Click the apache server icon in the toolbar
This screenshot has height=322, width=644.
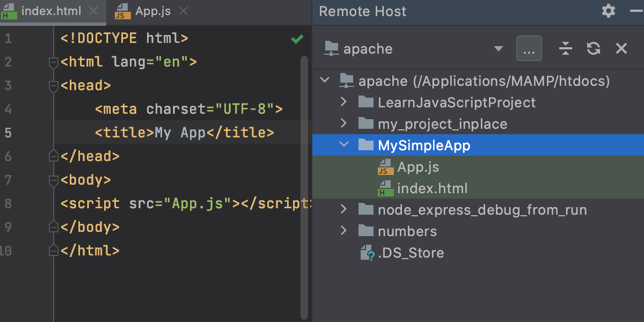click(x=331, y=48)
